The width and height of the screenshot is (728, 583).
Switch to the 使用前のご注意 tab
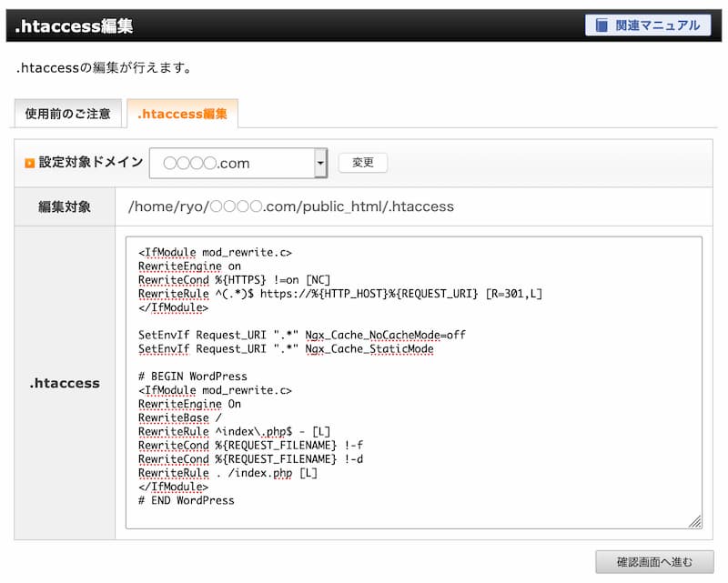(x=67, y=114)
